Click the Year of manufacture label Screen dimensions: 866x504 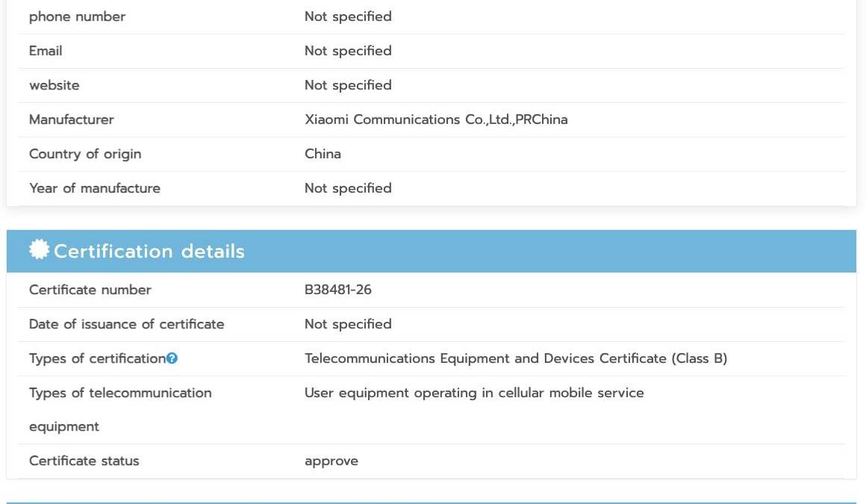click(95, 188)
